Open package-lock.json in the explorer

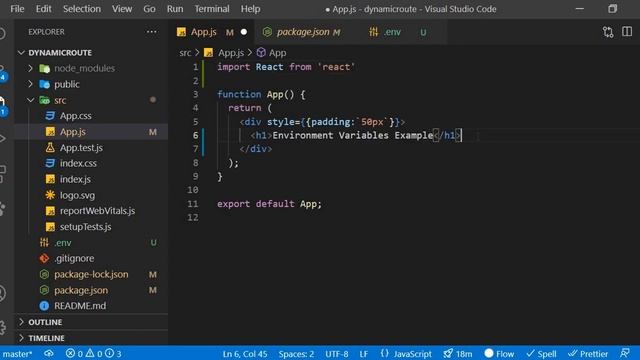tap(91, 274)
